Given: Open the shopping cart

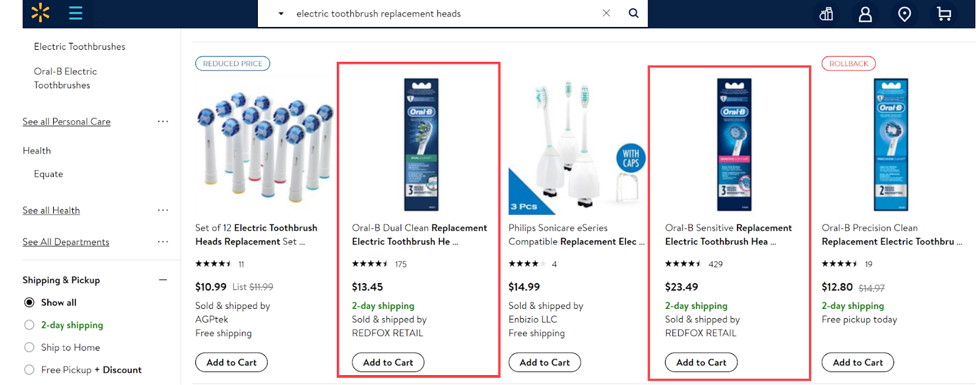Looking at the screenshot, I should point(944,13).
